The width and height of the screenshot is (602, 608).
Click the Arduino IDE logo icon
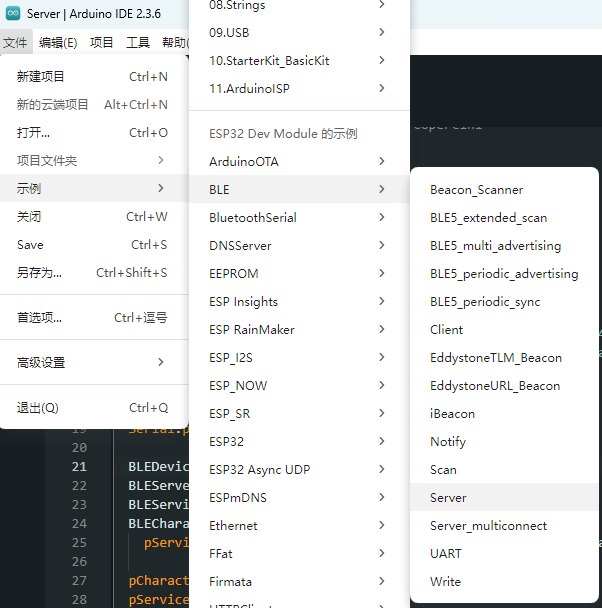(x=13, y=13)
